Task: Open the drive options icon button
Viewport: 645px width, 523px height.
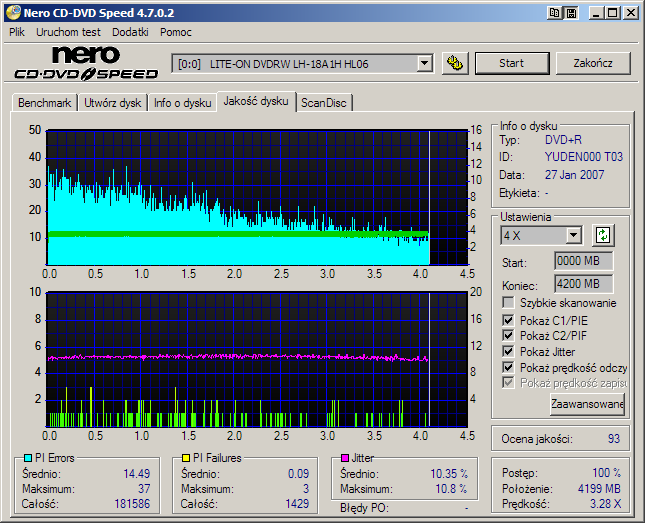Action: point(455,63)
